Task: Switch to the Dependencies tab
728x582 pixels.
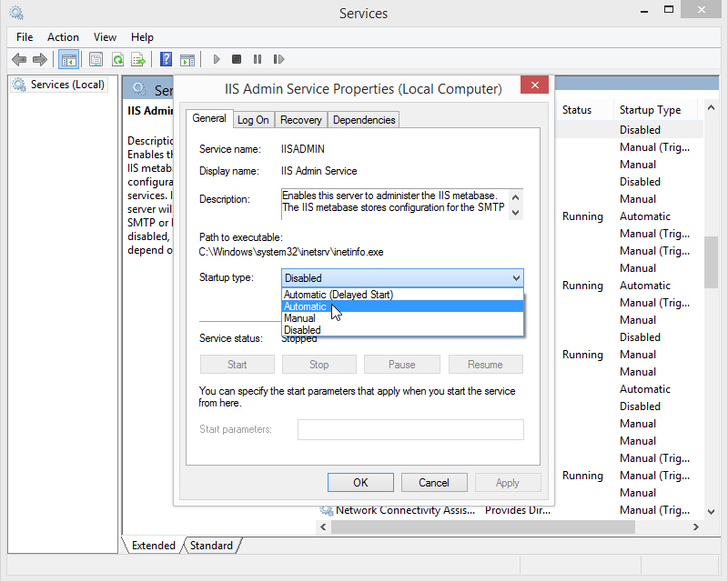Action: (364, 120)
